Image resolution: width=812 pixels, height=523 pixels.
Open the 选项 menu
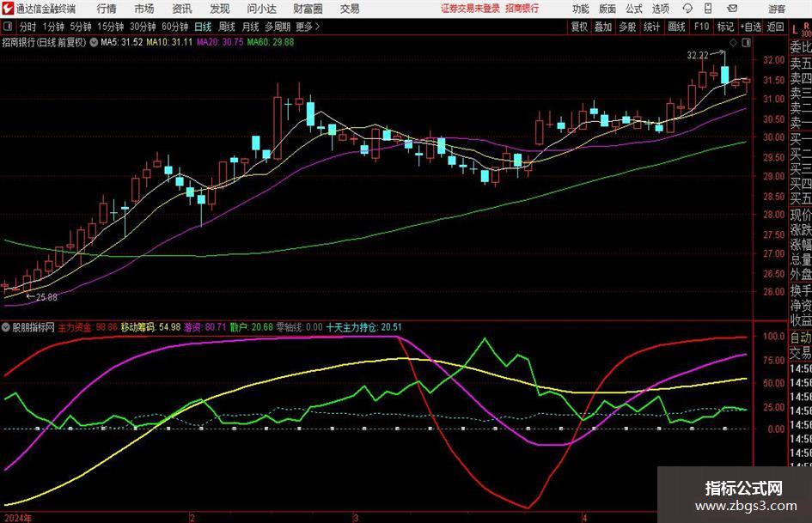pos(660,9)
